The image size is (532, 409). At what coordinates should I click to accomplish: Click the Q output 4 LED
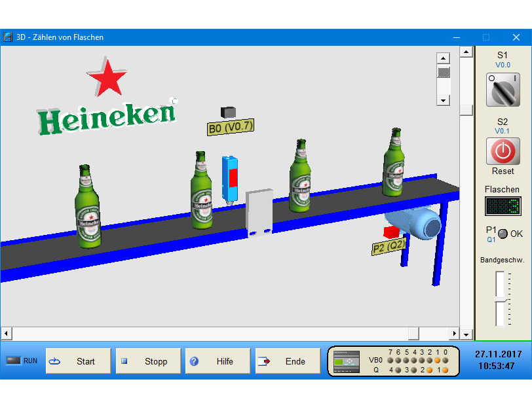click(398, 370)
